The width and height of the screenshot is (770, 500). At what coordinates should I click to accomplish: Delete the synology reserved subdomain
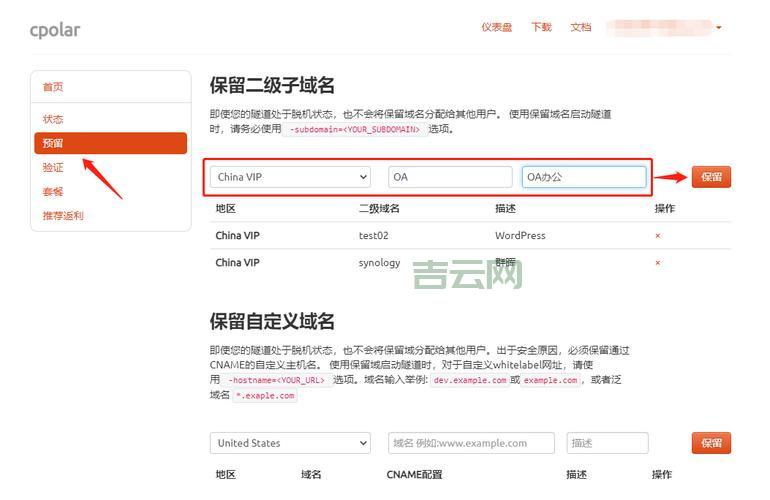[658, 263]
